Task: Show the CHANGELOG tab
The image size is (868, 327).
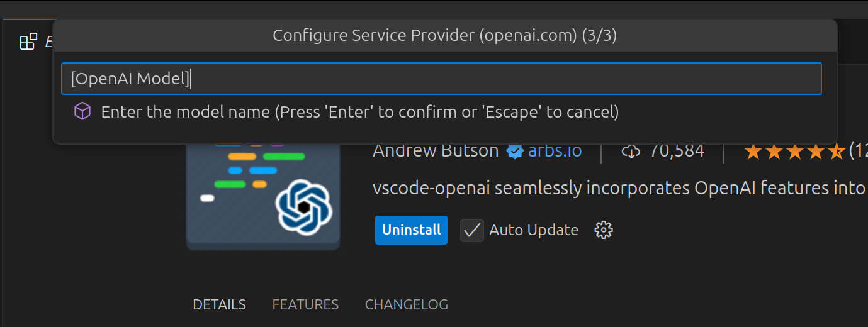Action: tap(407, 305)
